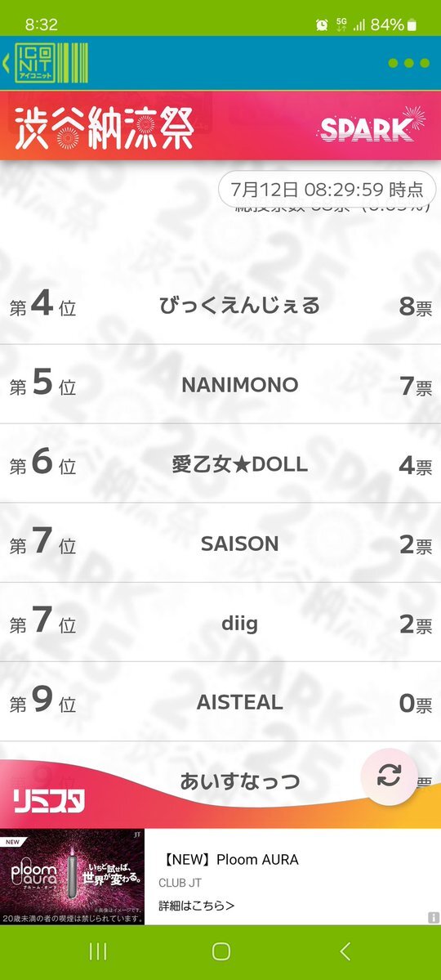Screen dimensions: 441x980
Task: Open the three-dot overflow menu
Action: pyautogui.click(x=408, y=63)
